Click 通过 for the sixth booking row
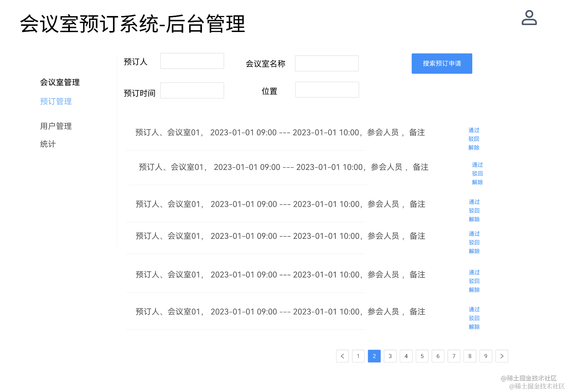 click(x=474, y=309)
